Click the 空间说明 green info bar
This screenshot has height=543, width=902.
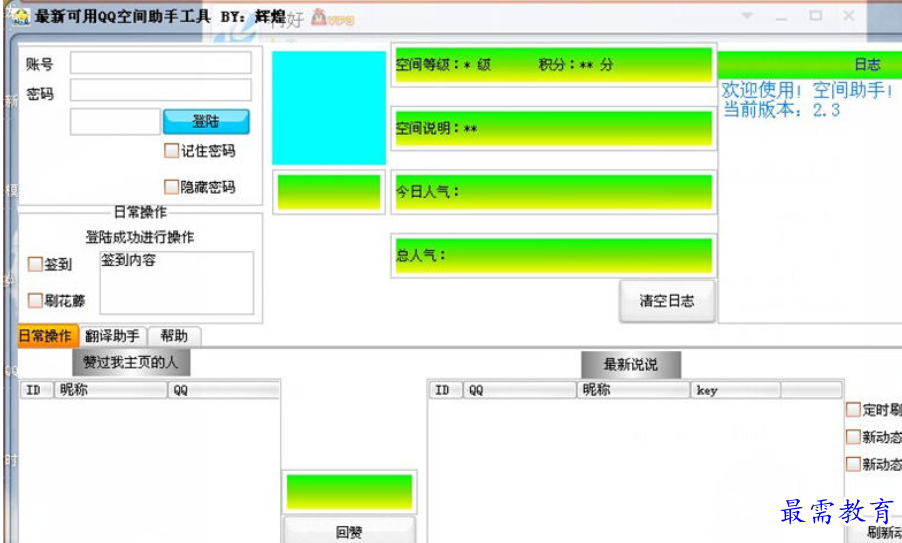point(553,128)
